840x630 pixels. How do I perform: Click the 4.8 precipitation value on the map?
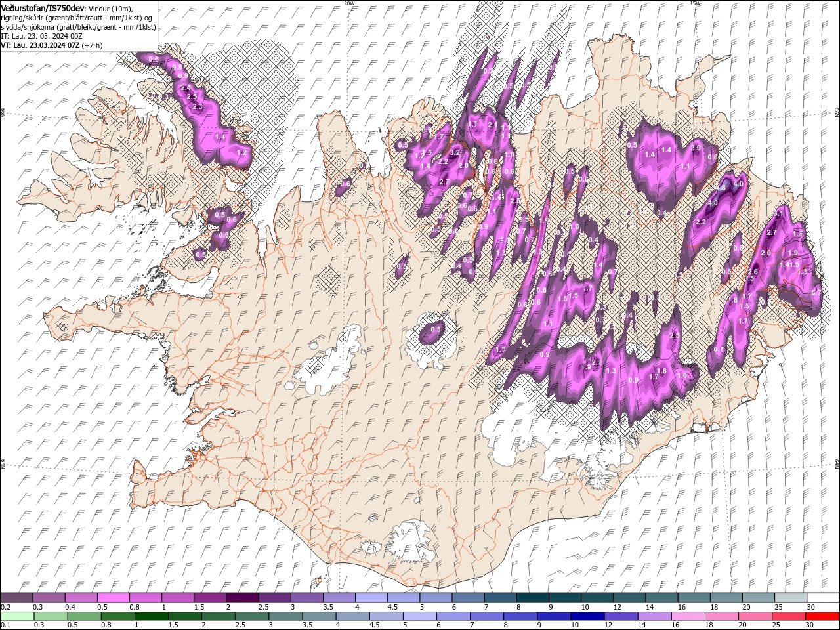coord(721,188)
